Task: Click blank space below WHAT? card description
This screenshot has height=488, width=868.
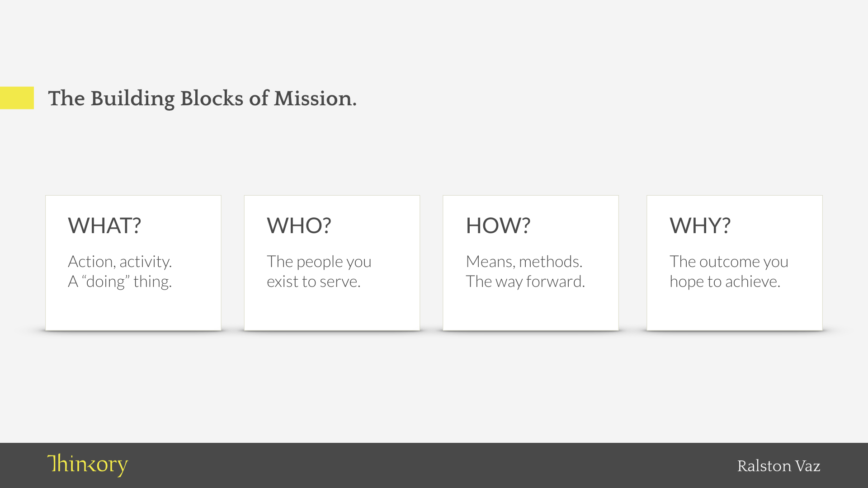Action: tap(133, 311)
